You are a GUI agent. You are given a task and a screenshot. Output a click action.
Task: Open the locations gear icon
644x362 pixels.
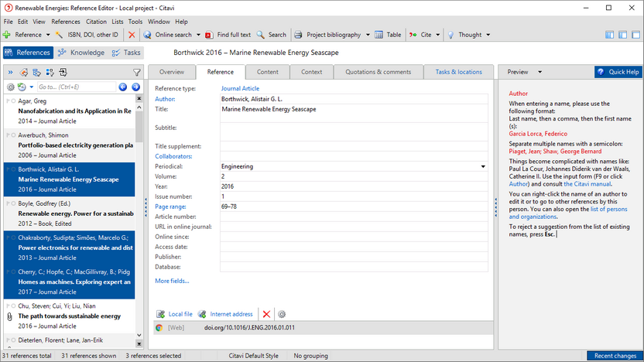(282, 314)
